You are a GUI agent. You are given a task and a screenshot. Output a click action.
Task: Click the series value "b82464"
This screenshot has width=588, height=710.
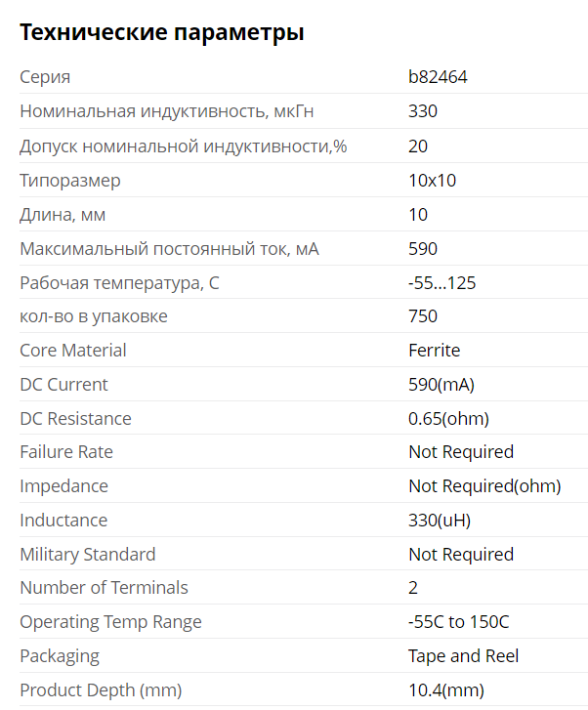(x=438, y=77)
